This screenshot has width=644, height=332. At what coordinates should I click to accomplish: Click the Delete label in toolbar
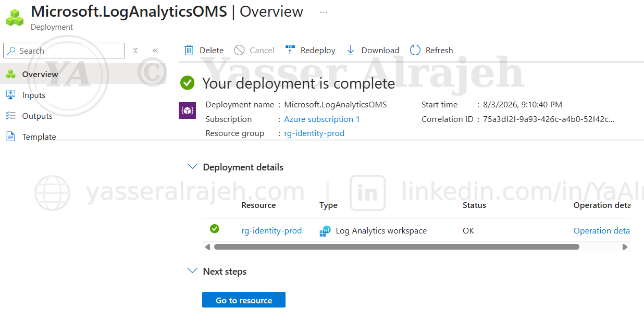(212, 51)
